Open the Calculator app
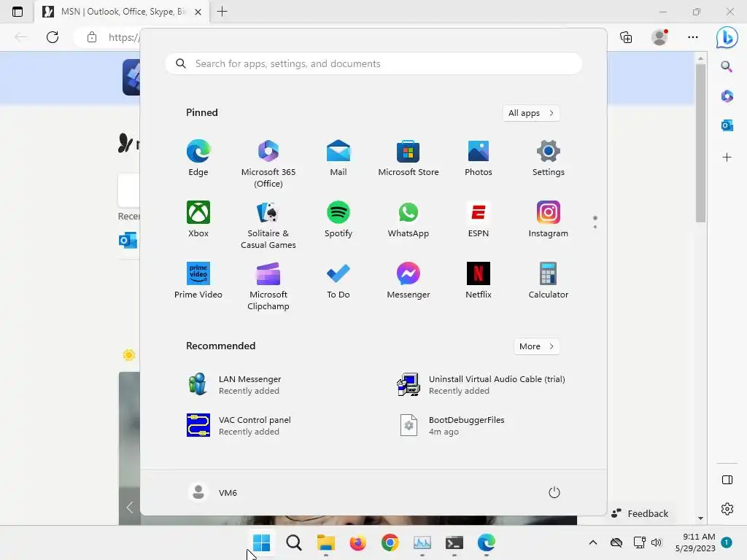The height and width of the screenshot is (560, 747). 549,281
